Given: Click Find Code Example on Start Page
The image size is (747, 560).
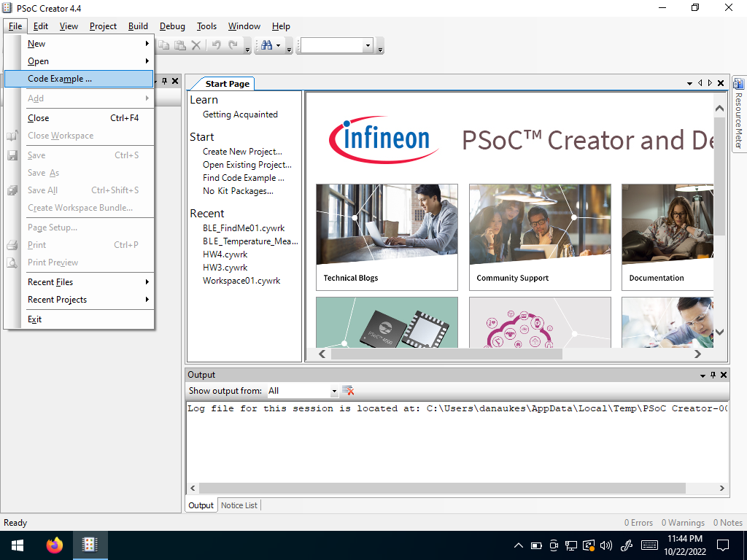Looking at the screenshot, I should click(244, 178).
